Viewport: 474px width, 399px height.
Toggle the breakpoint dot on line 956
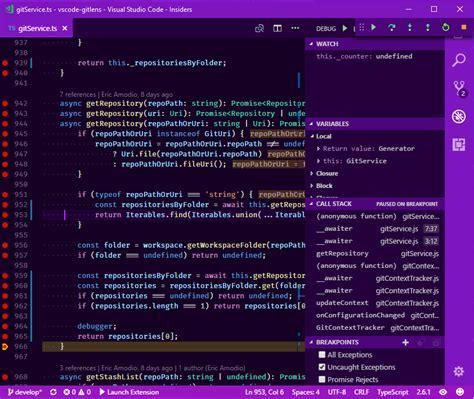coord(5,245)
